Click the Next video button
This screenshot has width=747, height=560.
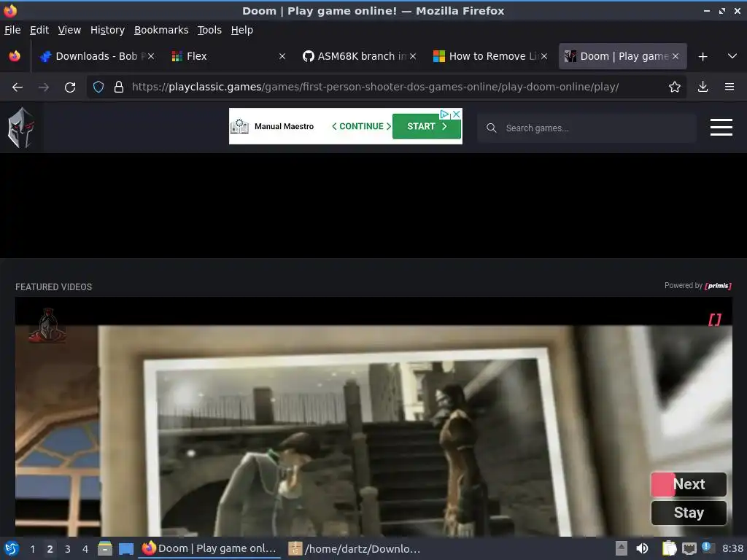click(689, 484)
